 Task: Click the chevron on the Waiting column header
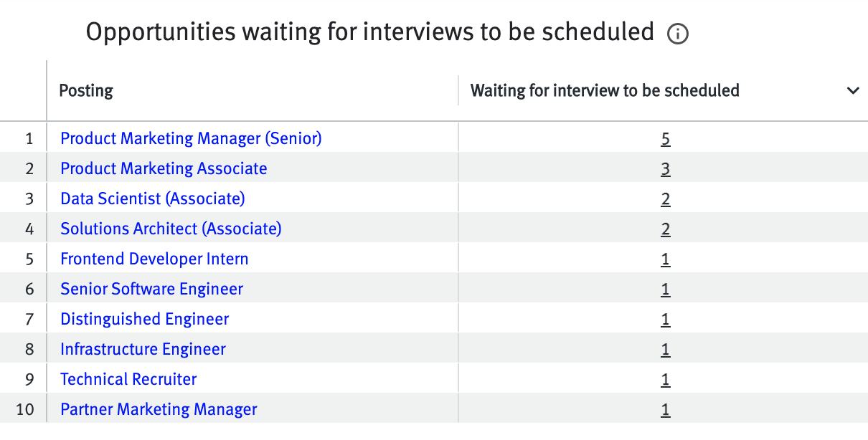pyautogui.click(x=853, y=91)
